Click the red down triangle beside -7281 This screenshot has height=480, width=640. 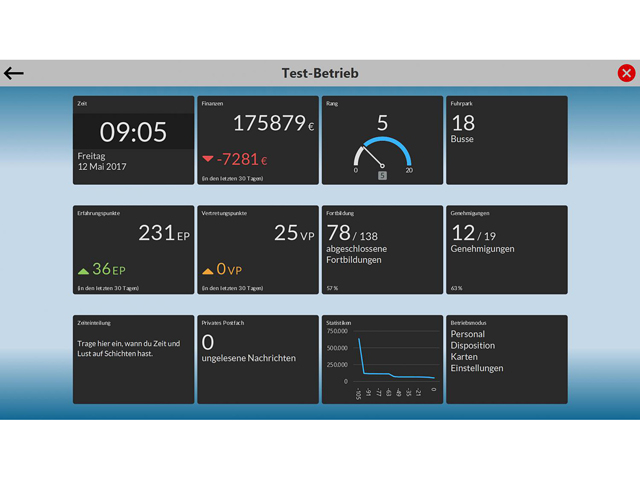point(208,159)
